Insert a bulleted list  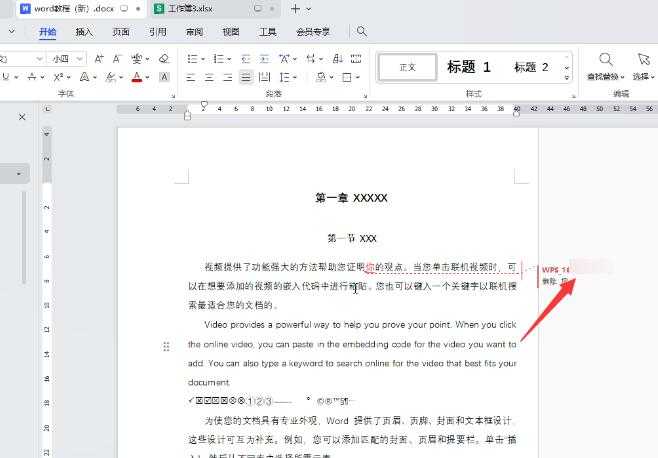(192, 59)
